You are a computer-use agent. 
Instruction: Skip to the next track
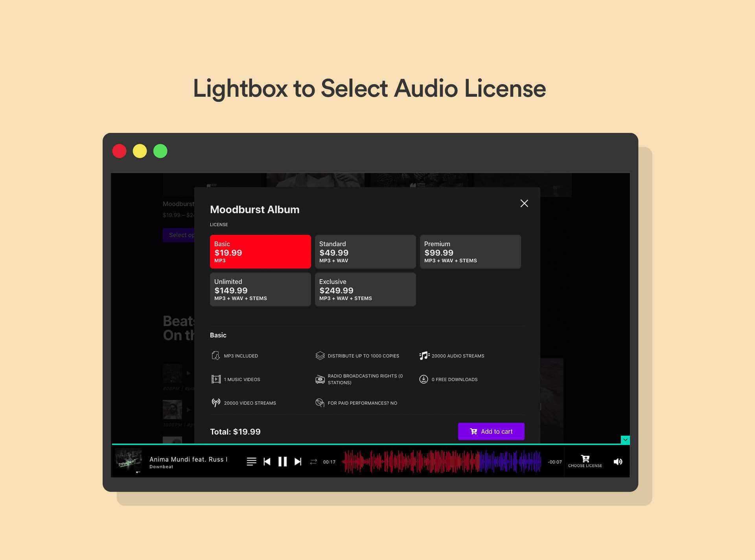click(x=298, y=462)
